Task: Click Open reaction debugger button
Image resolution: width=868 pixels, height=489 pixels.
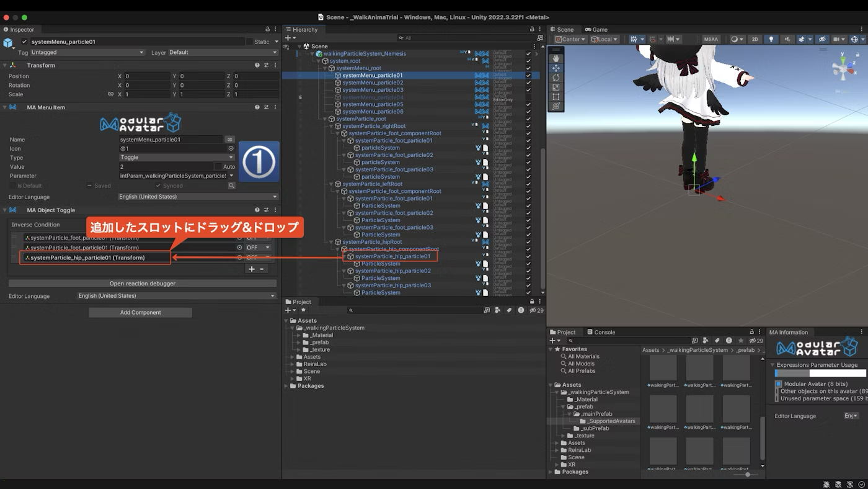Action: [x=142, y=284]
